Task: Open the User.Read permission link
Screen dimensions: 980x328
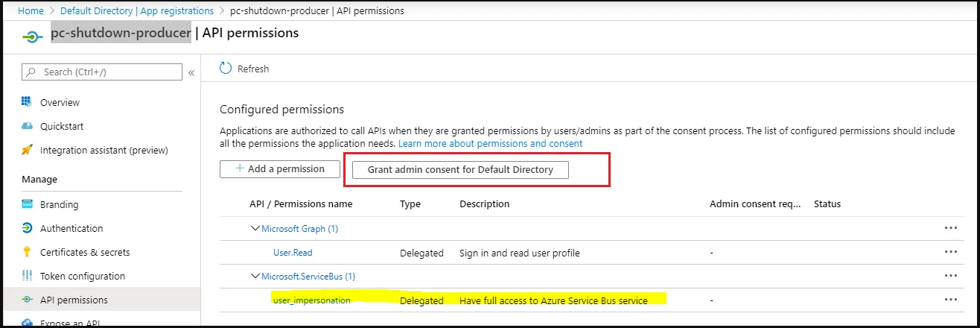Action: [293, 253]
